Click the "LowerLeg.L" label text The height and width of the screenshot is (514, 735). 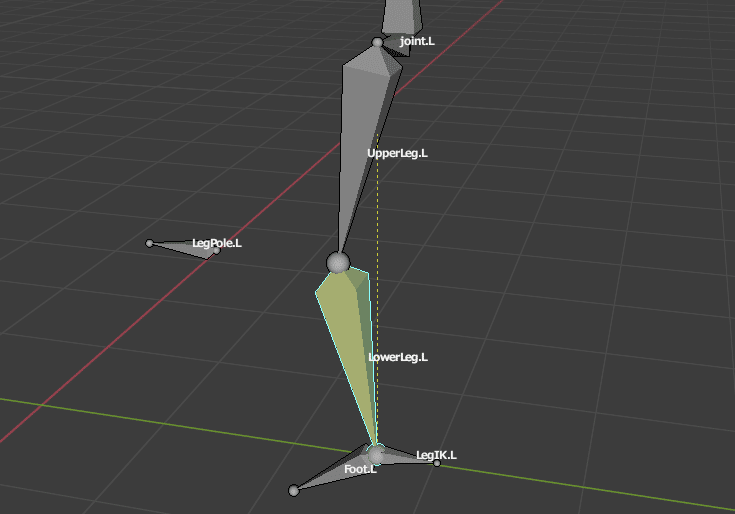[x=398, y=357]
